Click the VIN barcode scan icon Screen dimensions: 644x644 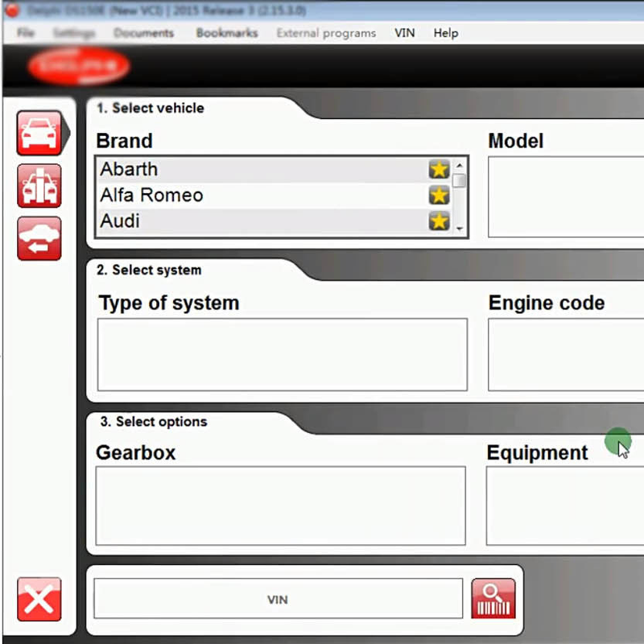point(493,599)
